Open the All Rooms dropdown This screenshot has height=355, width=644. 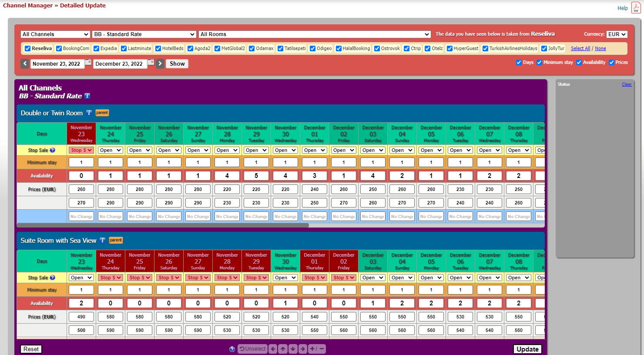coord(315,34)
